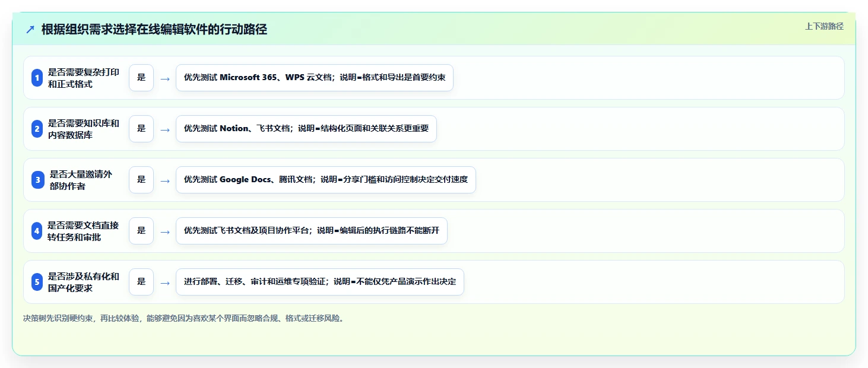Open the Google Docs、腾讯文档 recommendation box
Image resolution: width=868 pixels, height=368 pixels.
pos(326,180)
